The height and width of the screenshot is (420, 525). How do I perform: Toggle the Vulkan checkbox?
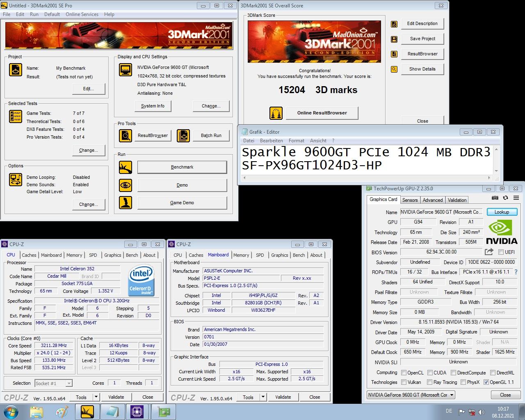(x=404, y=382)
